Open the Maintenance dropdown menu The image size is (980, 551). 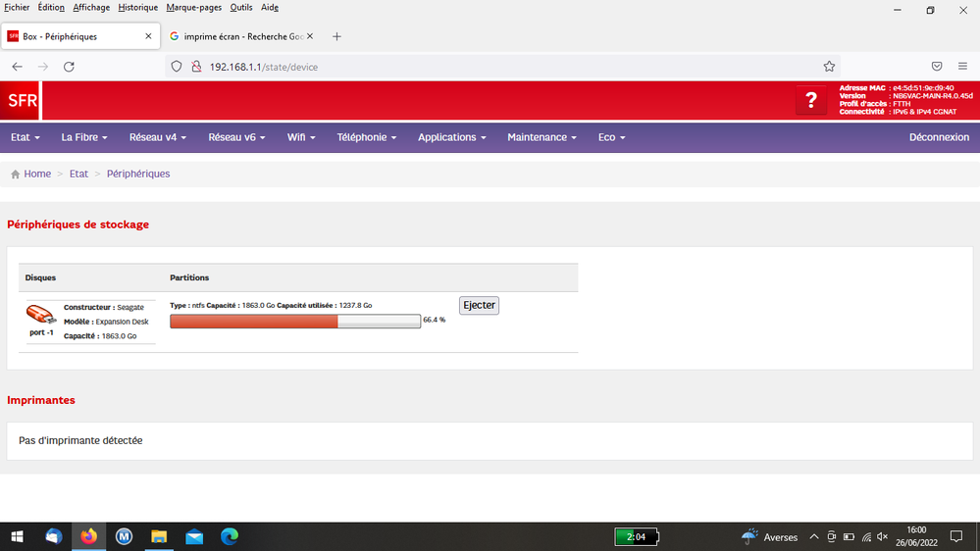click(x=542, y=137)
